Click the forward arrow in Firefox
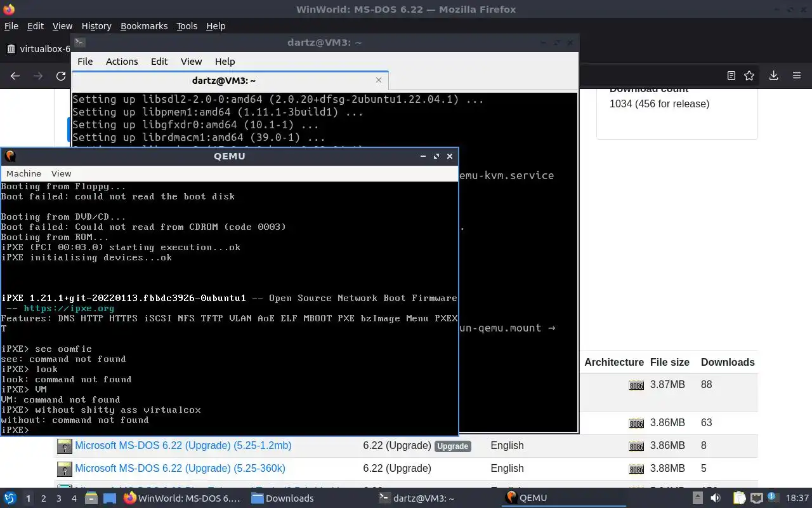 [x=38, y=76]
